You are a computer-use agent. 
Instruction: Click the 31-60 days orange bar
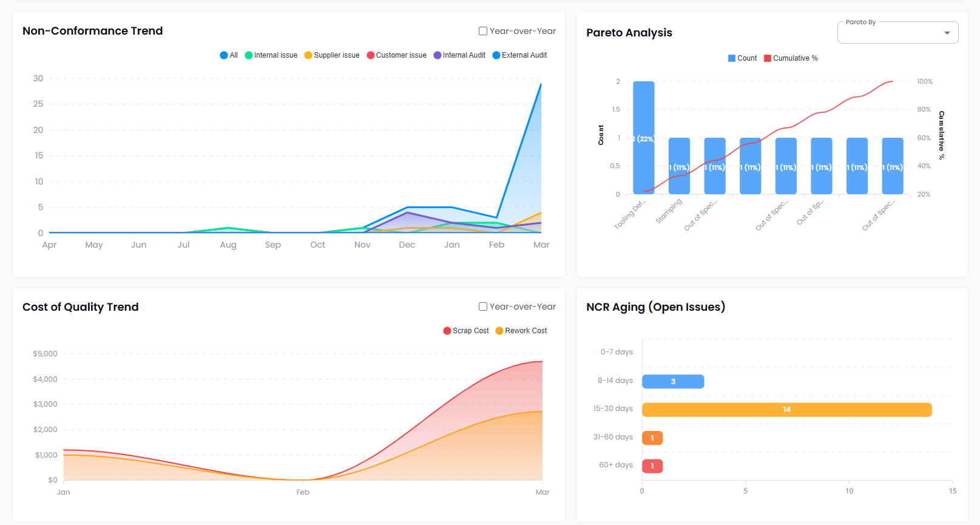coord(652,438)
